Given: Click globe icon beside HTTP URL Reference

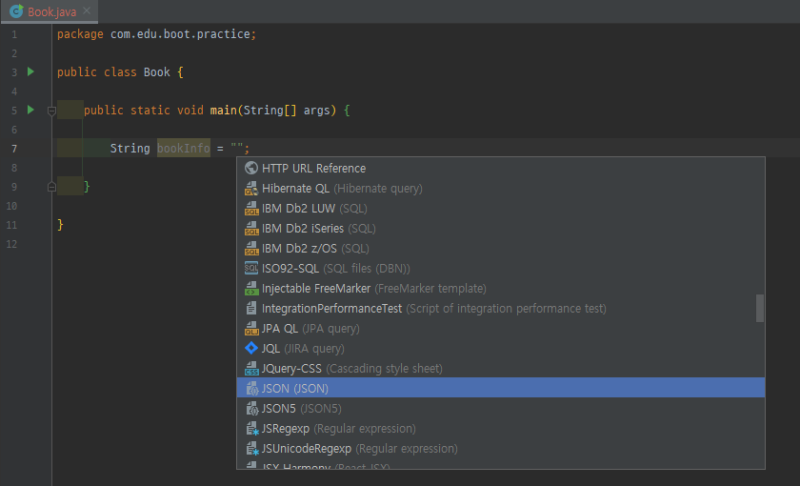Looking at the screenshot, I should tap(251, 168).
